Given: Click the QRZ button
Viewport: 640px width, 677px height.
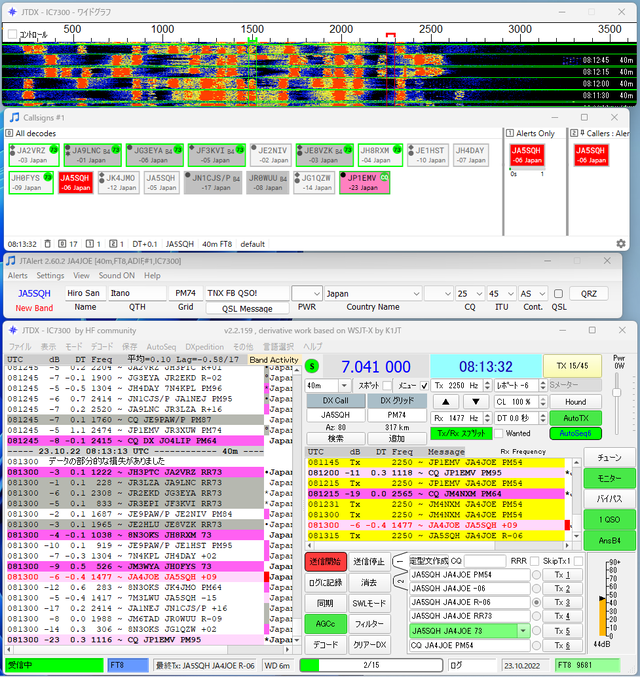Looking at the screenshot, I should 589,294.
